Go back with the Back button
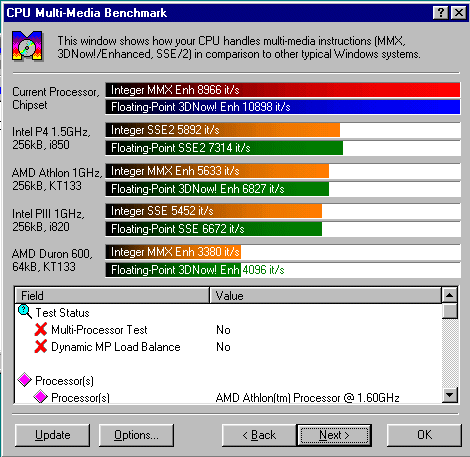 coord(259,435)
